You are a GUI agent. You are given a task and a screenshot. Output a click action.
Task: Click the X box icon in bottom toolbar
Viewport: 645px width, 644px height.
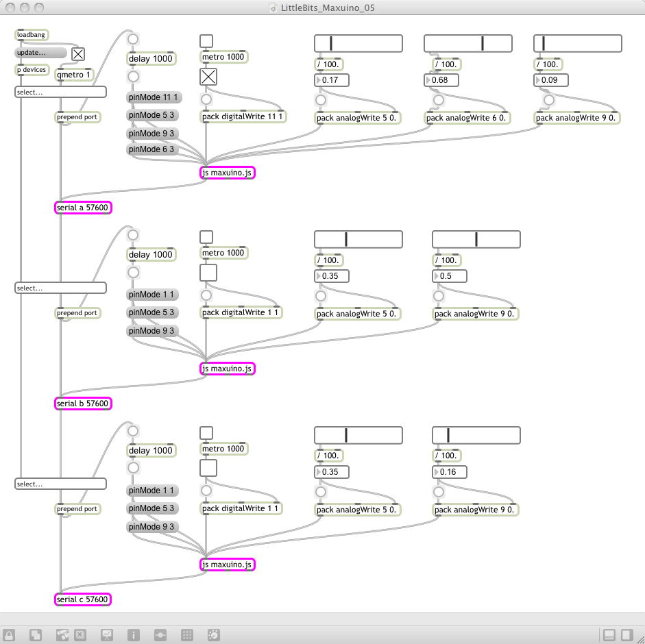[x=80, y=634]
